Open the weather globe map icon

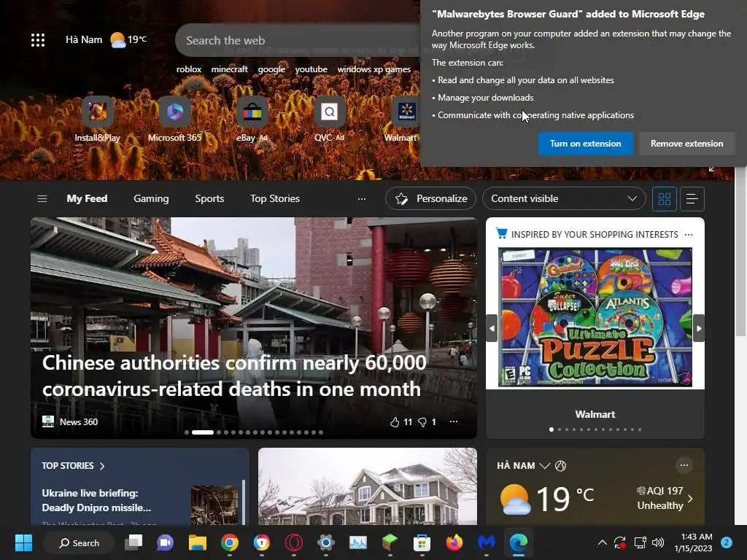[x=561, y=466]
